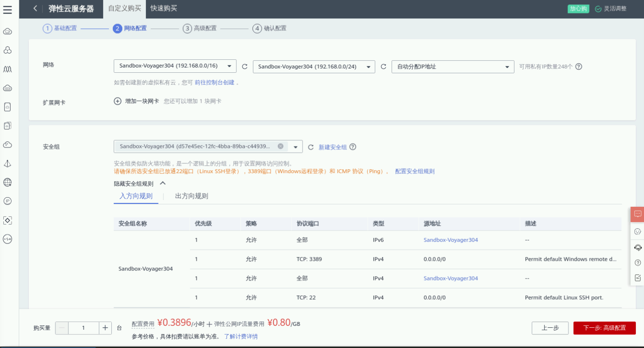Screen dimensions: 644x348
Task: Open Sandbox-Voyager304 source link in the 全部 IPv4 row
Action: (x=451, y=279)
